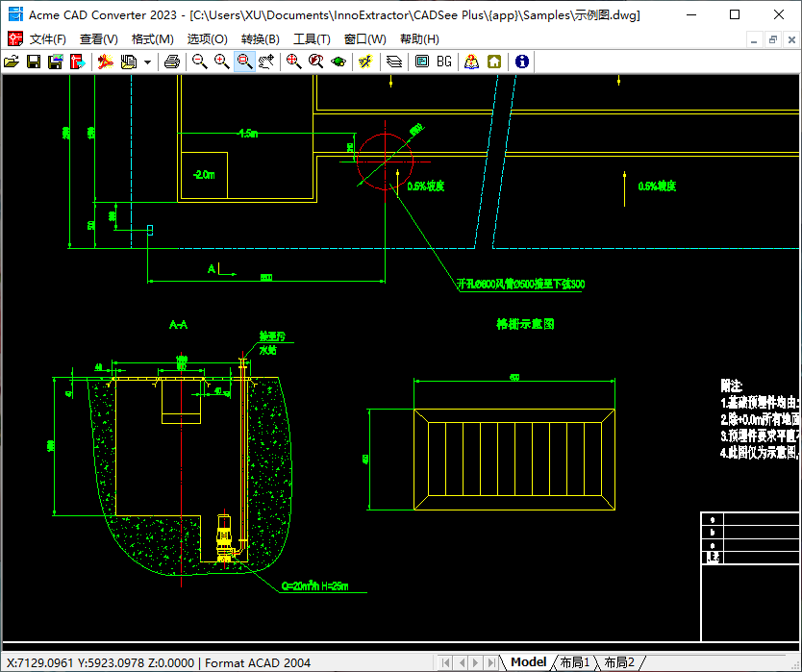Viewport: 802px width, 672px height.
Task: Open the 工具(T) menu
Action: pyautogui.click(x=312, y=39)
